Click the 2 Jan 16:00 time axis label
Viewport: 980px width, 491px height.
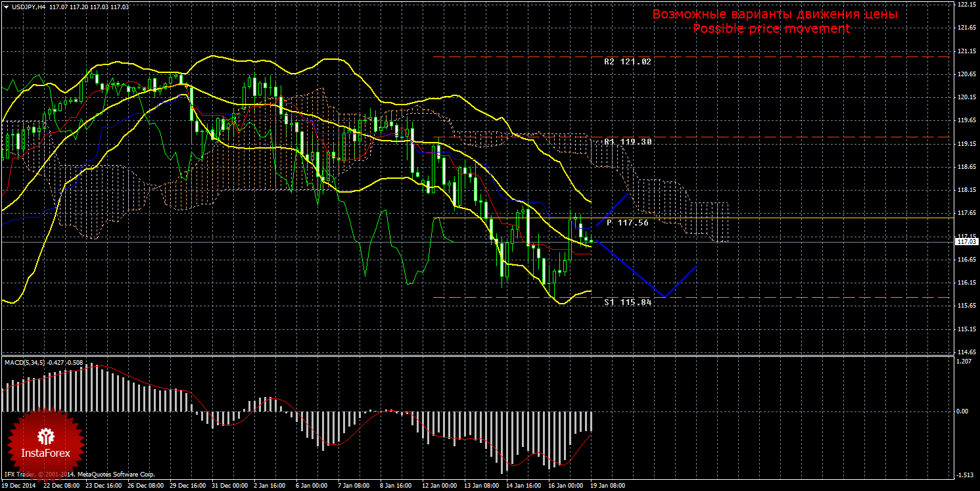tap(271, 486)
